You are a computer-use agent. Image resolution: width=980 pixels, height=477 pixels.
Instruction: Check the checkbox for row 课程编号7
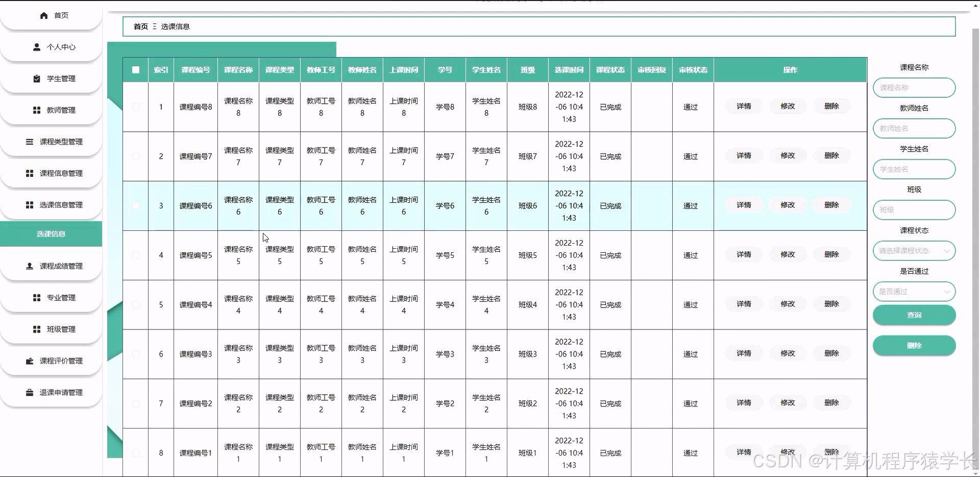pyautogui.click(x=136, y=156)
